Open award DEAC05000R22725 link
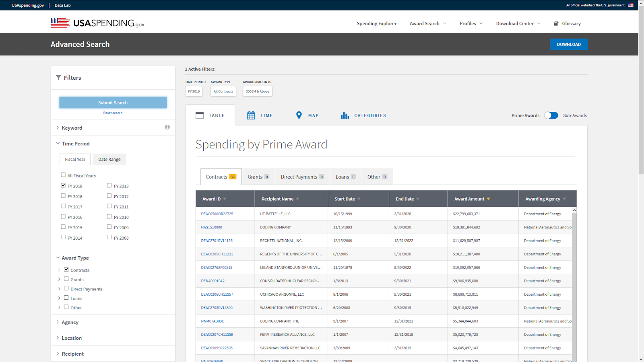Screen dimensions: 644x362 coord(217,214)
